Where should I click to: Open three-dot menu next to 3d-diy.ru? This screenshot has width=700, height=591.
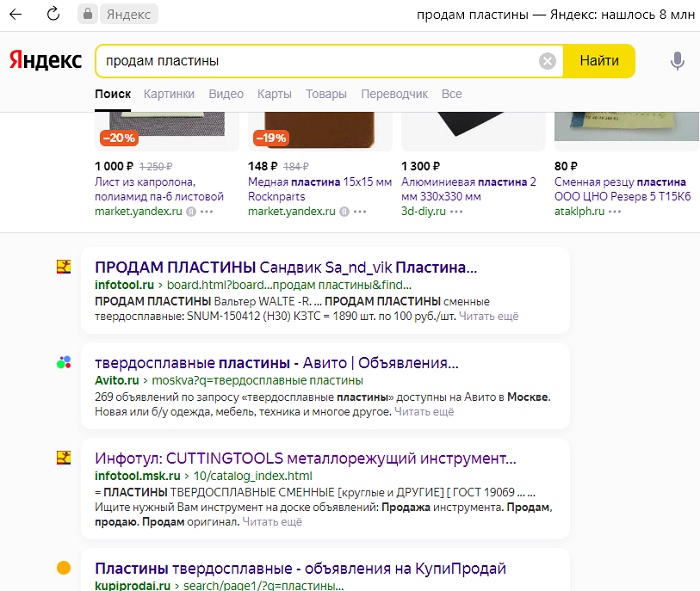(x=456, y=212)
